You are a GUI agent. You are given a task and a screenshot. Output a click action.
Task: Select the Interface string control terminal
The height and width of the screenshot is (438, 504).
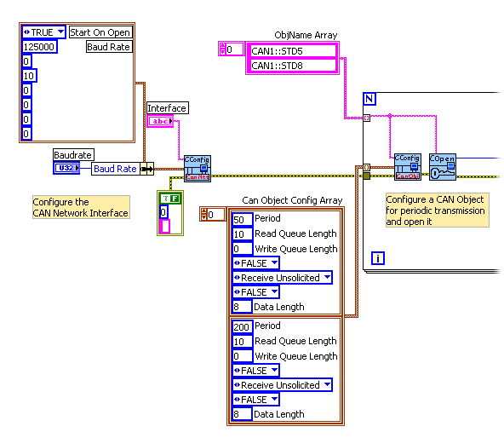click(160, 121)
